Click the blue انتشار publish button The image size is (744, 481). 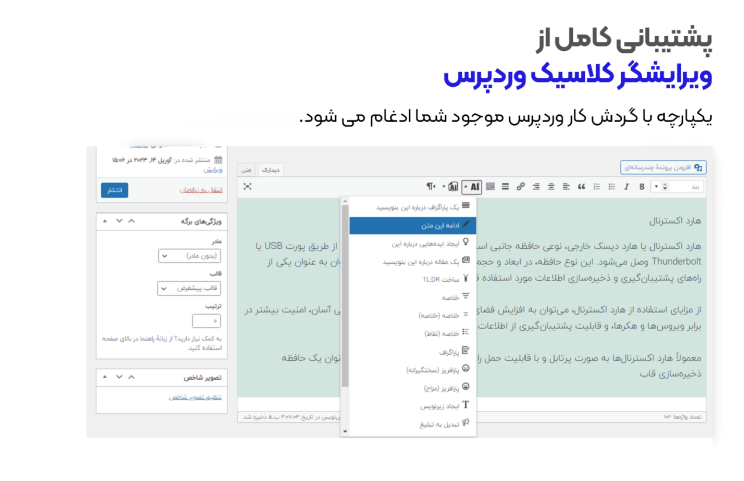[x=115, y=189]
